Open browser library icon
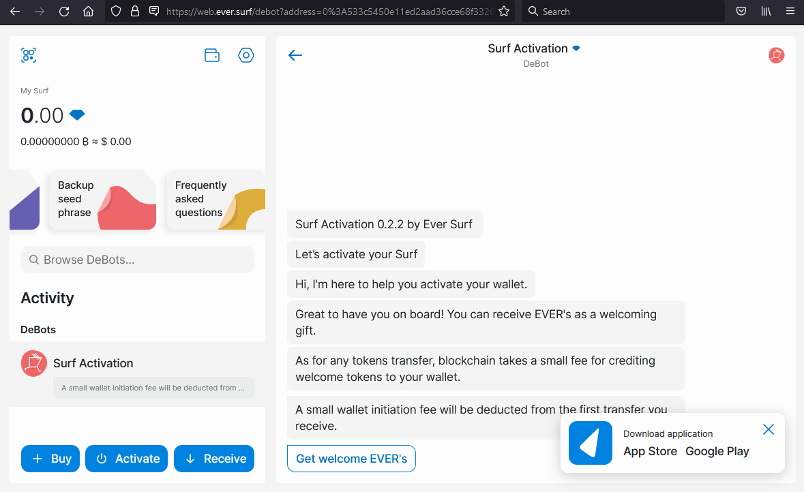Screen dimensions: 804x492 click(766, 11)
